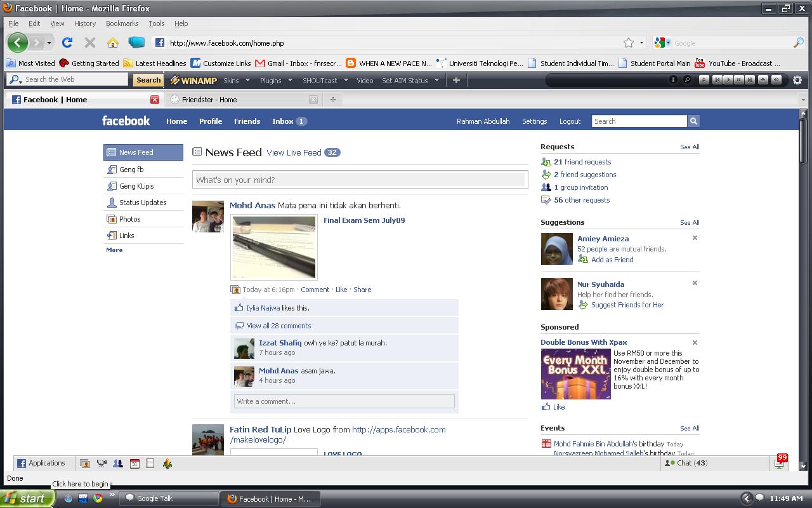Stop loading with the X icon
Viewport: 812px width, 508px height.
90,43
